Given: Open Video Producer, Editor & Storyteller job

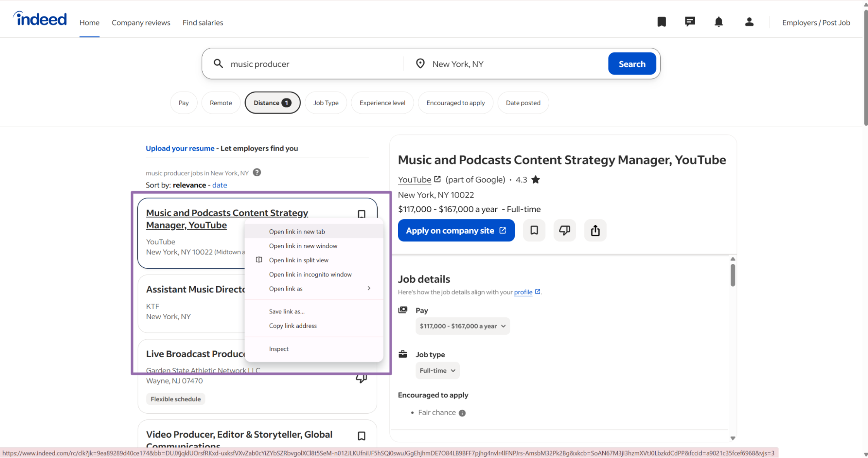Looking at the screenshot, I should (x=239, y=439).
